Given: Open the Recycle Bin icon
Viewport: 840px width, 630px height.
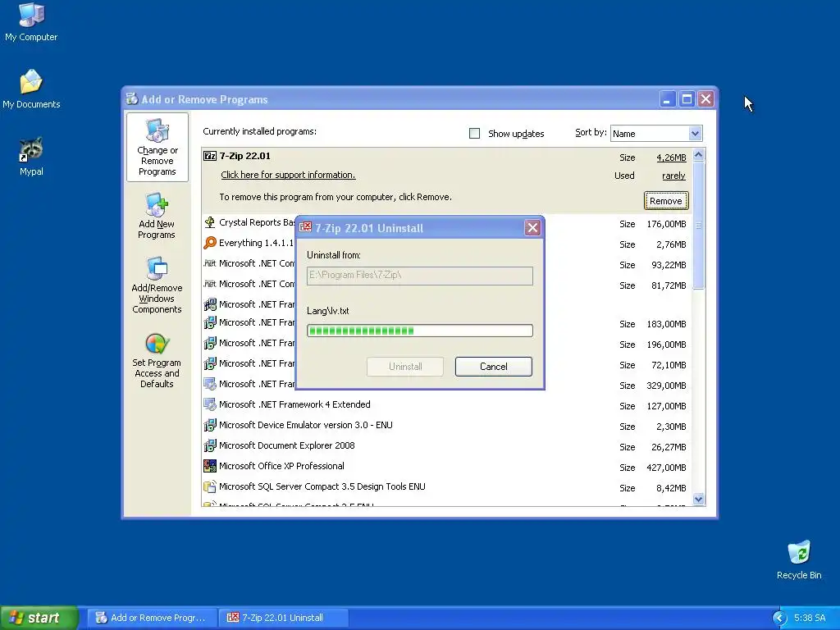Looking at the screenshot, I should click(x=799, y=559).
